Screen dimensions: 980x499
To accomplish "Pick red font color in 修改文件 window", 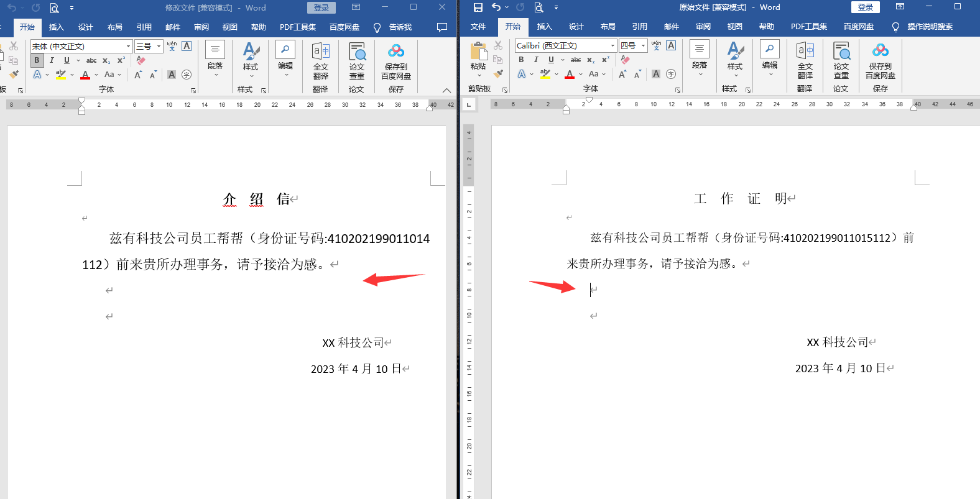I will [x=85, y=75].
